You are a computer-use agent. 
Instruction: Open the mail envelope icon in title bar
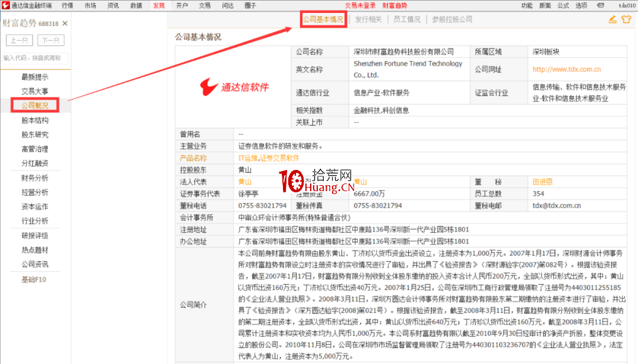(600, 5)
